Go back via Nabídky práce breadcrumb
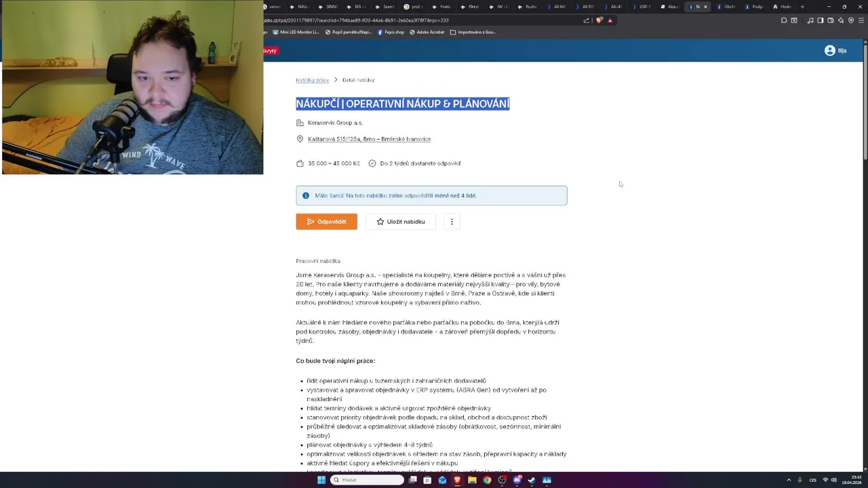This screenshot has width=868, height=488. click(312, 80)
